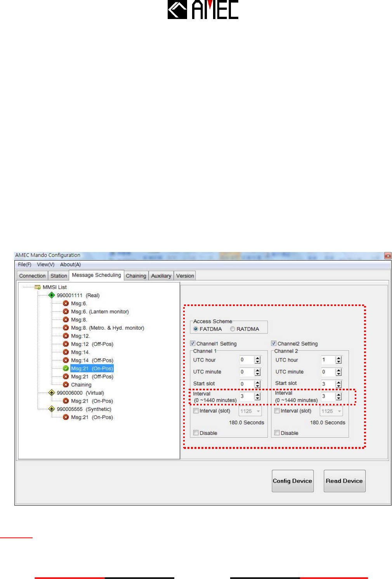Click Channel 2 UTC minute spinner arrows
Screen dimensions: 392x579
(x=338, y=372)
